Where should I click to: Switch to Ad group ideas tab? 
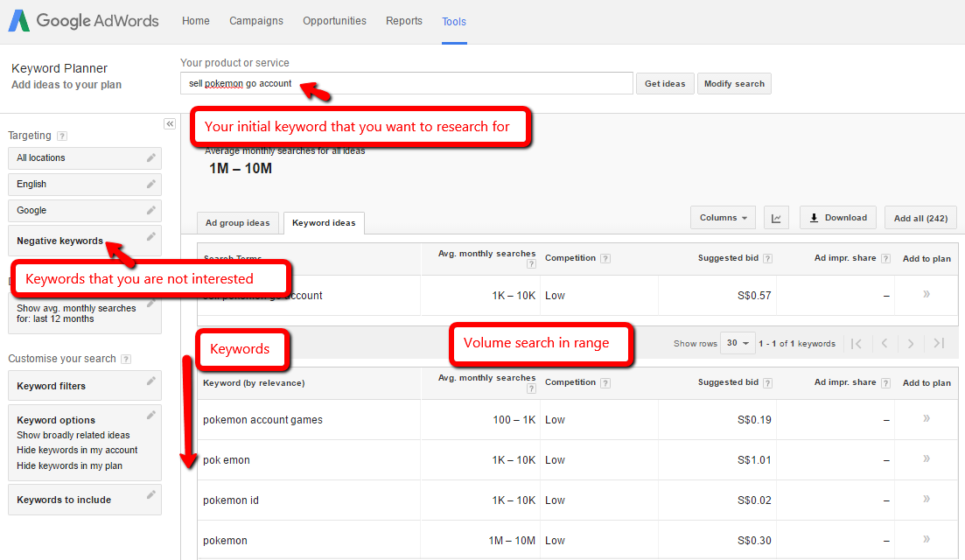coord(238,223)
